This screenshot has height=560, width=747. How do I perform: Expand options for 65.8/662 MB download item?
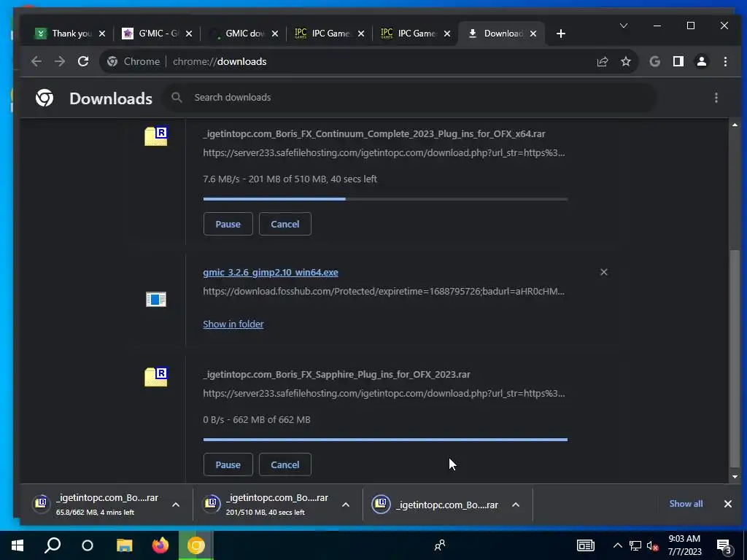click(x=176, y=505)
